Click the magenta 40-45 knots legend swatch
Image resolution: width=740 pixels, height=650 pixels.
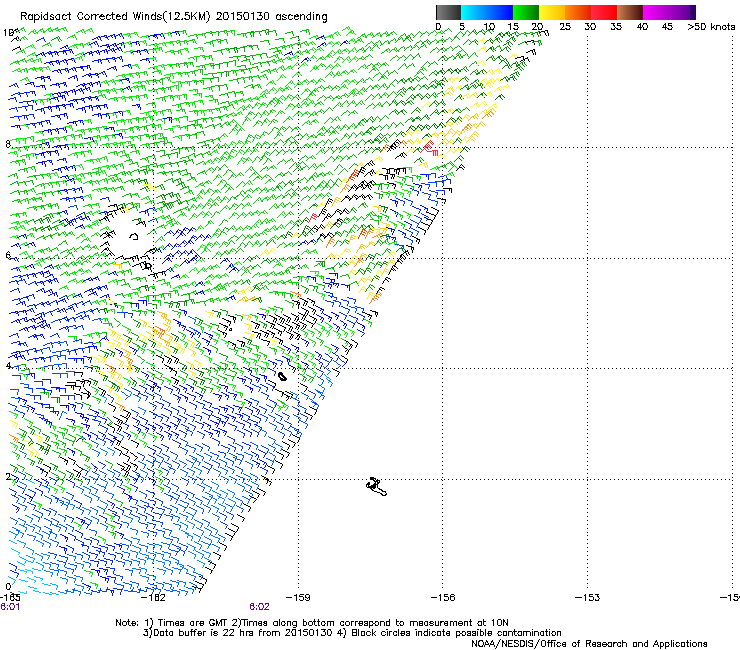656,12
